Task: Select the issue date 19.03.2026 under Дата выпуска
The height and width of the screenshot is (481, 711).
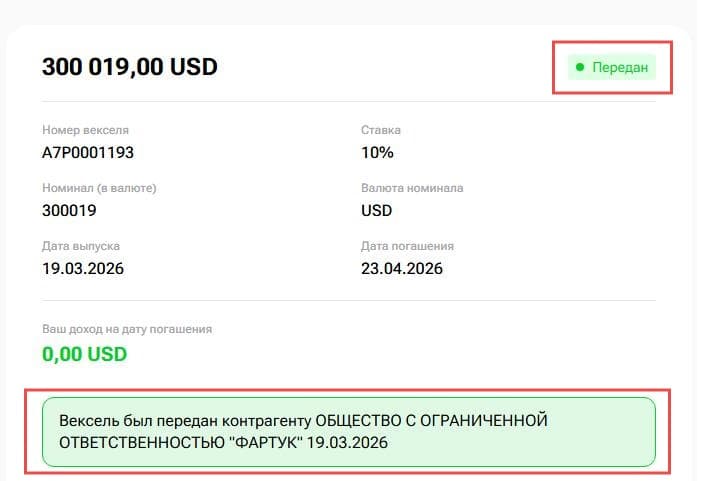Action: tap(83, 268)
